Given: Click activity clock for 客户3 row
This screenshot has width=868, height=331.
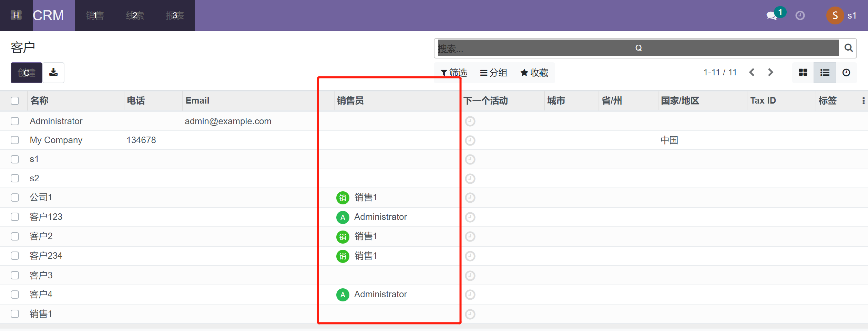Looking at the screenshot, I should [x=470, y=276].
